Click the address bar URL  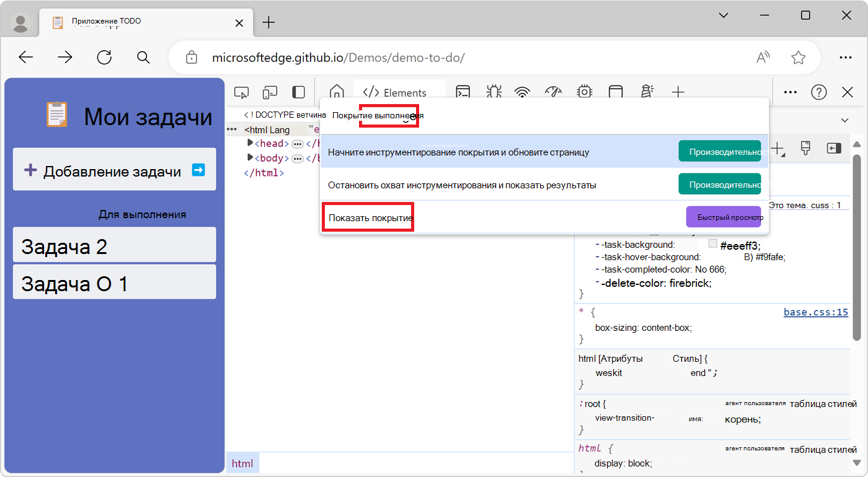[x=339, y=58]
